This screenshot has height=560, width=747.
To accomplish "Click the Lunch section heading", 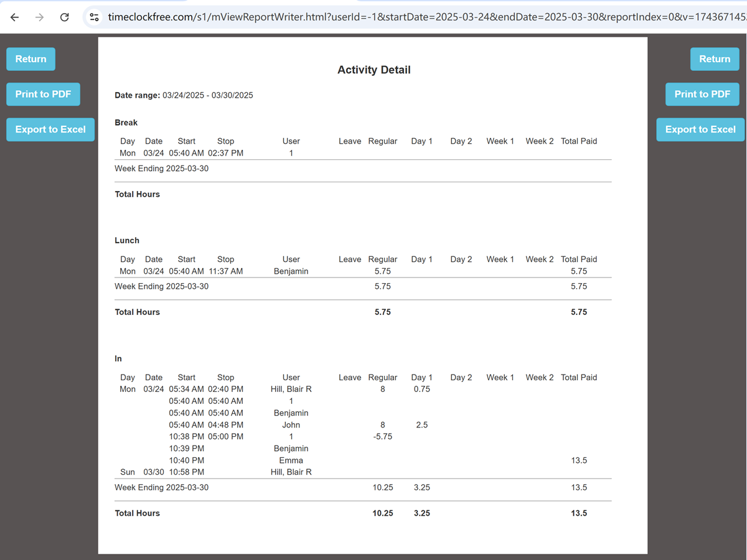I will (x=127, y=240).
